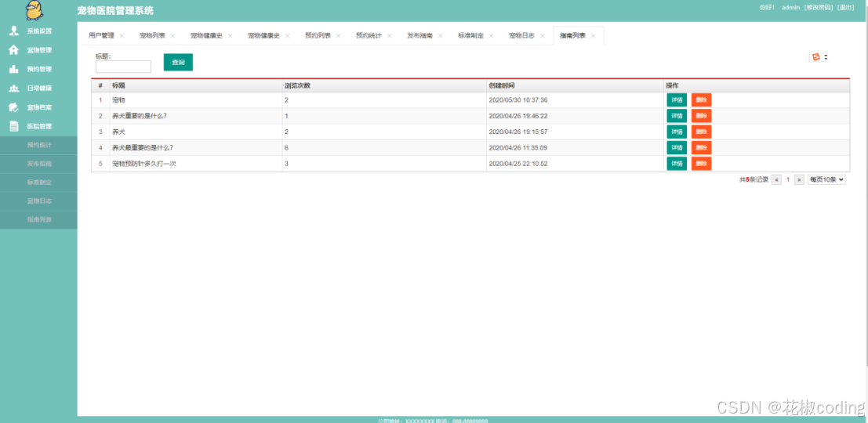The width and height of the screenshot is (868, 423).
Task: Click the timestamp 2020/04/26 19:46:22
Action: (x=518, y=116)
